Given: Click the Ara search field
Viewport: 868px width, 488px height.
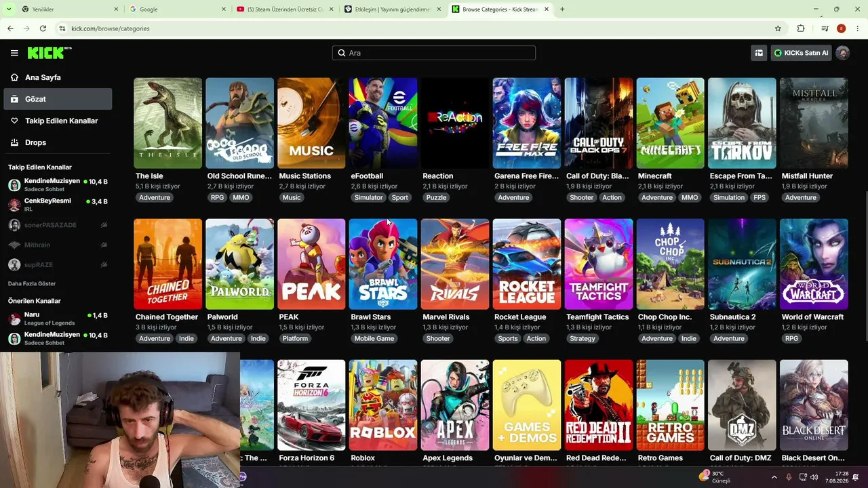Looking at the screenshot, I should coord(434,53).
